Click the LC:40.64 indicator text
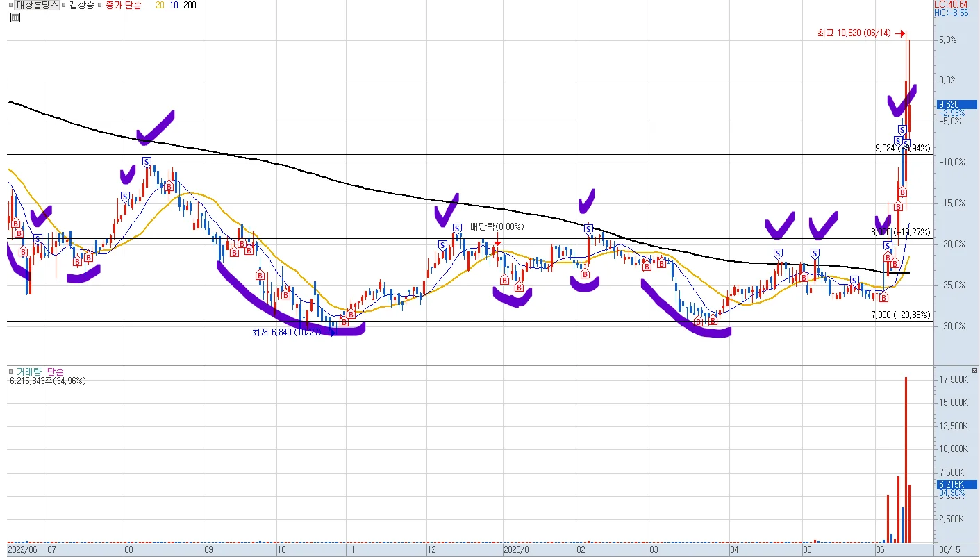 tap(951, 4)
